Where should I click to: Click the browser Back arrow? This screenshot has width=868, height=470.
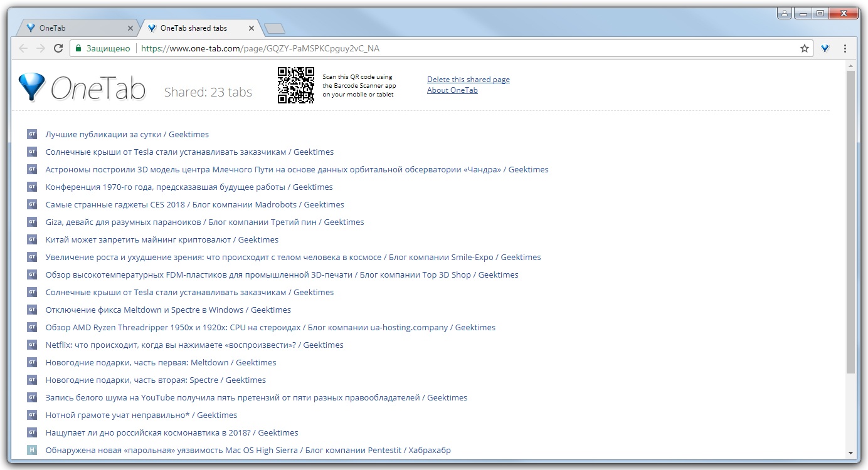coord(23,48)
